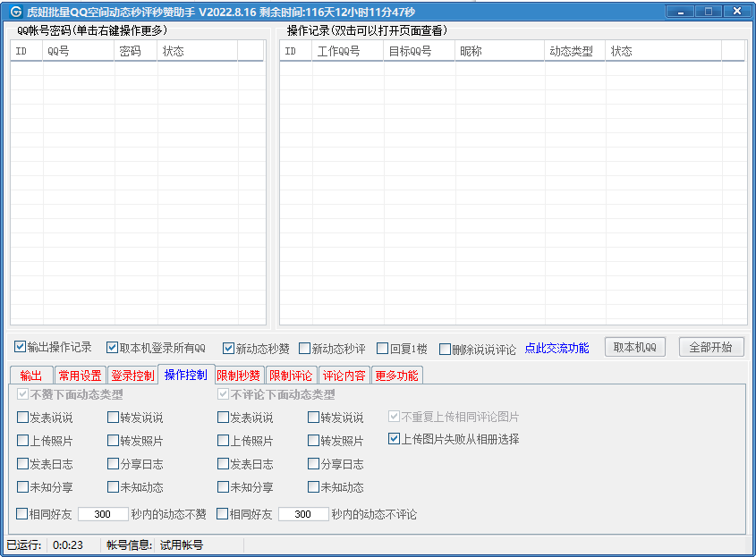
Task: Minimize the window
Action: 680,12
